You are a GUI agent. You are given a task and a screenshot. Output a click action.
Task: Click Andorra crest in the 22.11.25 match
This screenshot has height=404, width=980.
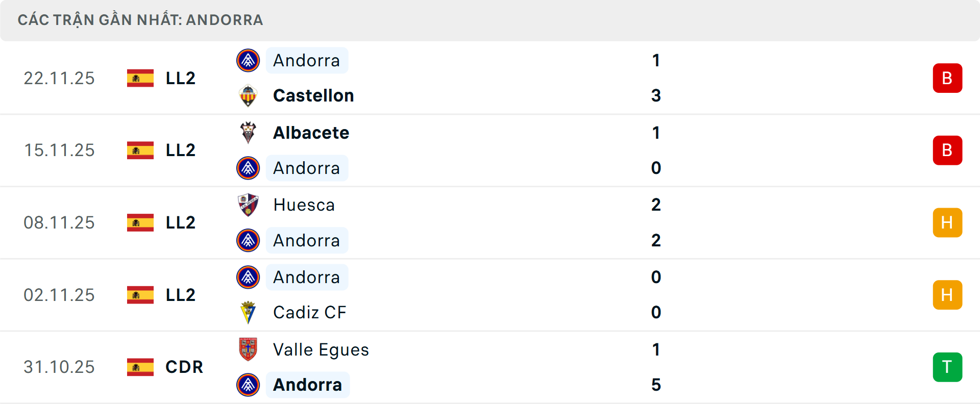click(x=248, y=61)
